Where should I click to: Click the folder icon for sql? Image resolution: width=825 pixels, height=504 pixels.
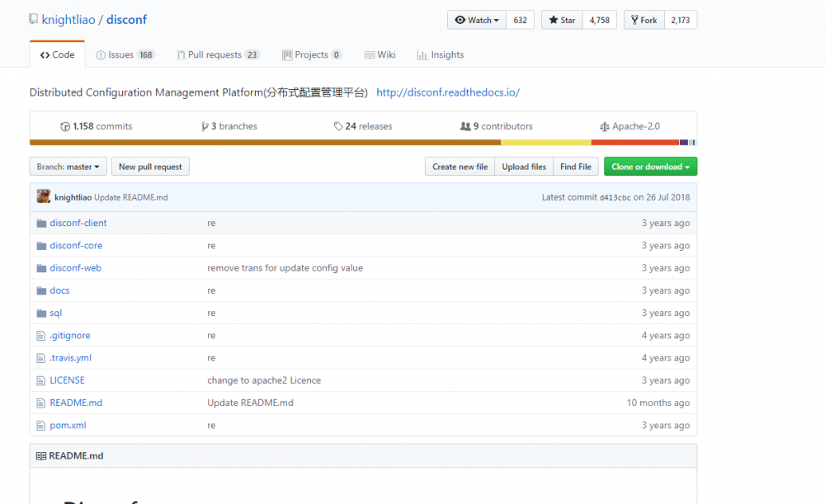(x=41, y=313)
